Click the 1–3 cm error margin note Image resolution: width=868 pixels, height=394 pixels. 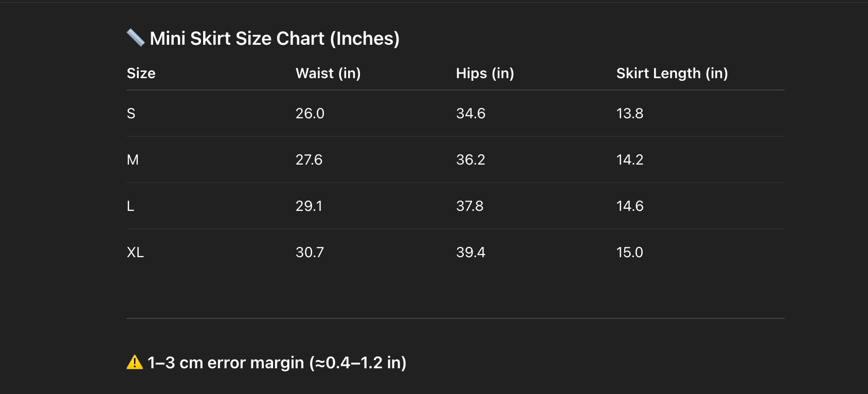coord(277,363)
